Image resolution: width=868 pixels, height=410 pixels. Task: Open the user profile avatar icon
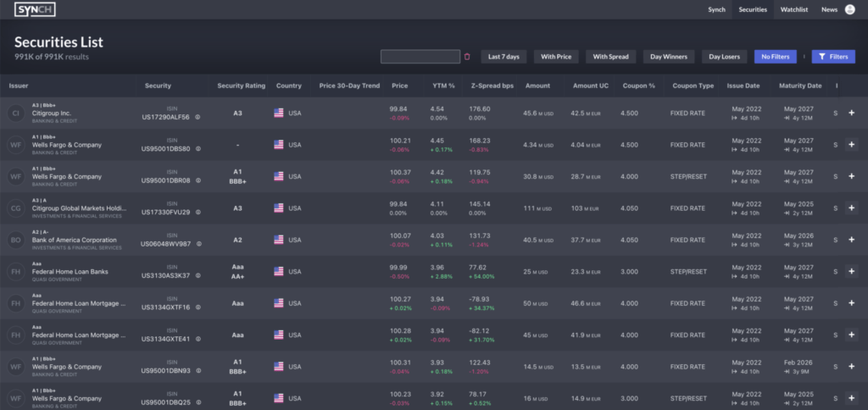[851, 9]
